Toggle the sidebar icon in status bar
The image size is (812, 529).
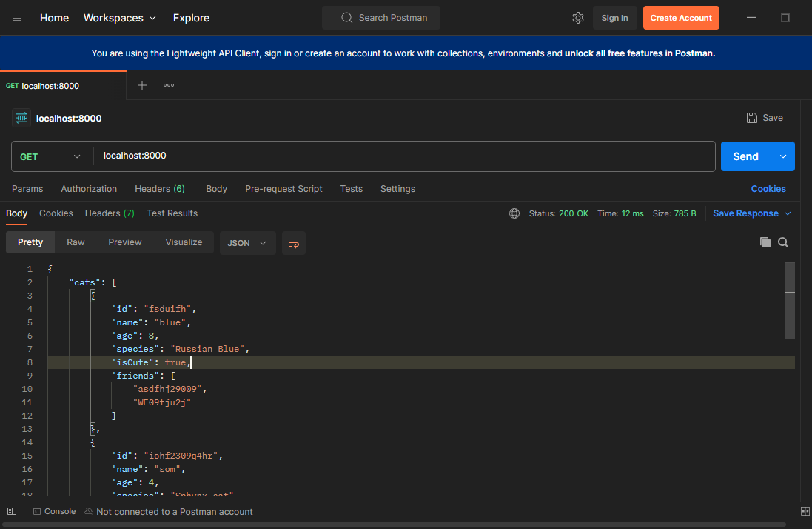point(12,511)
